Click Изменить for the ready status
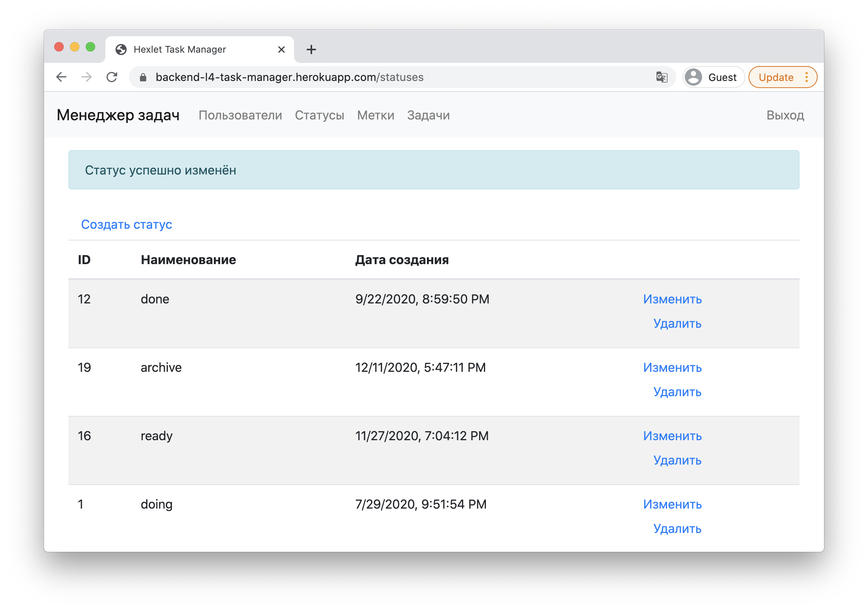868x610 pixels. (x=672, y=436)
